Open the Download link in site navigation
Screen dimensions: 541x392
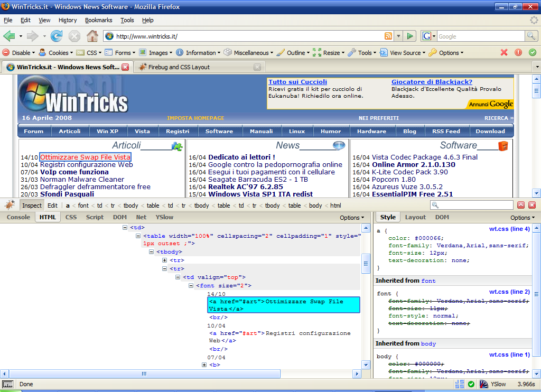point(490,131)
